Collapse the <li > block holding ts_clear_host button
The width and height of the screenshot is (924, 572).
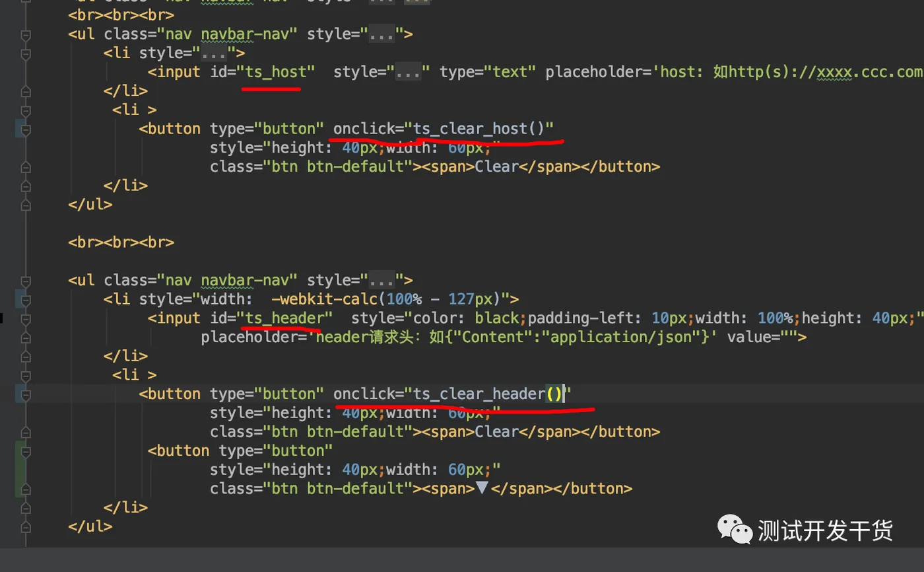coord(26,110)
